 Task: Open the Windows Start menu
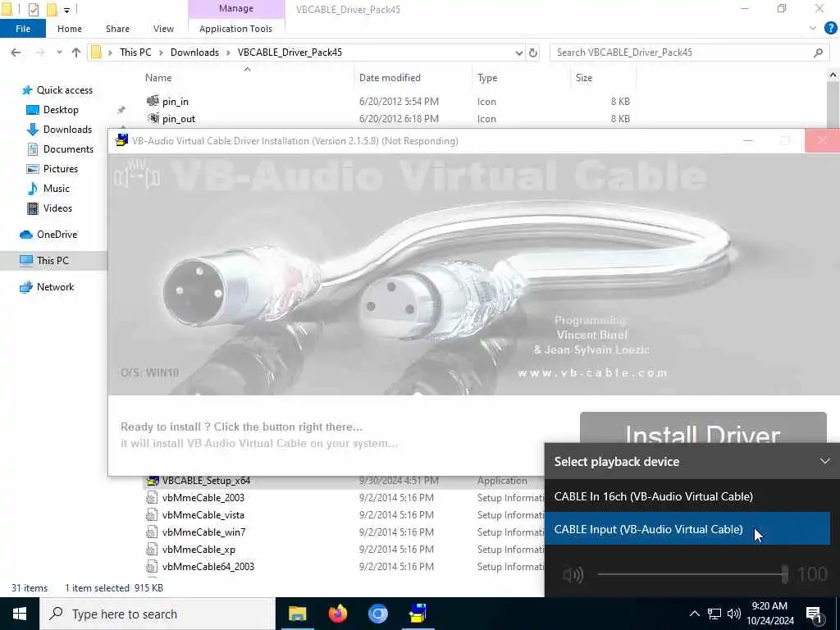(x=20, y=614)
